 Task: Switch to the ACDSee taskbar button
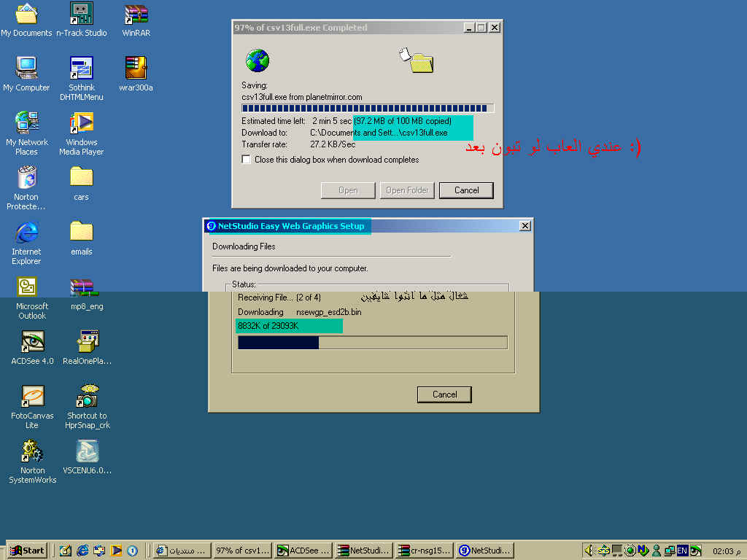pos(303,551)
